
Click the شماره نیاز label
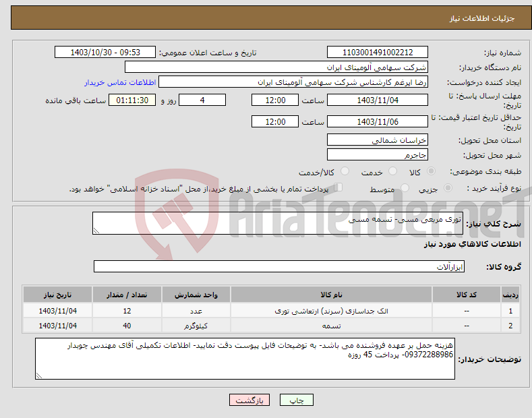502,53
